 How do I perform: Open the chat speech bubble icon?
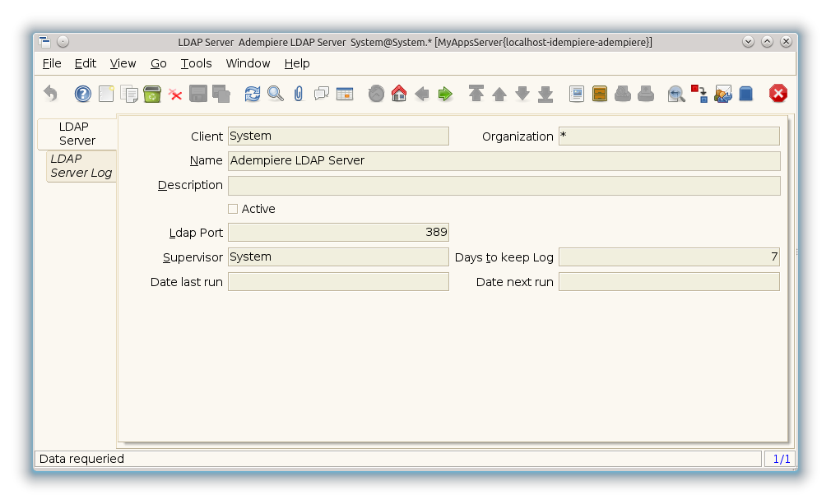322,94
